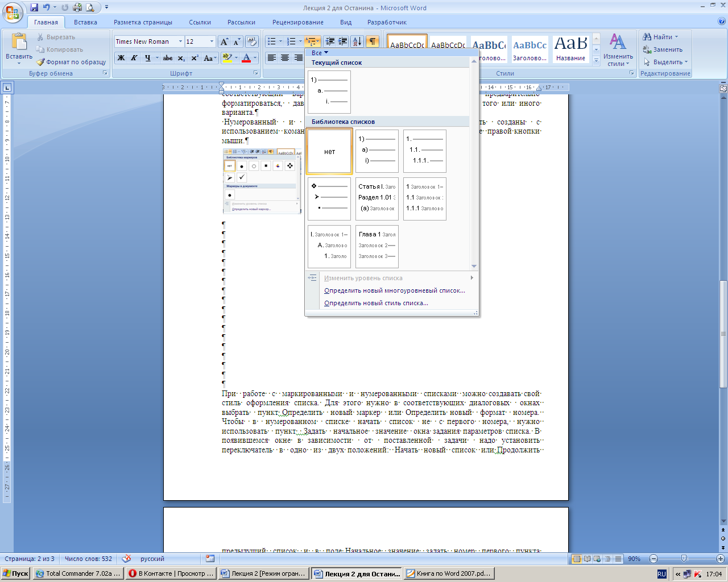Image resolution: width=728 pixels, height=582 pixels.
Task: Pick the 1. 1.1. 1.1.1. multilevel list thumbnail
Action: pos(425,151)
